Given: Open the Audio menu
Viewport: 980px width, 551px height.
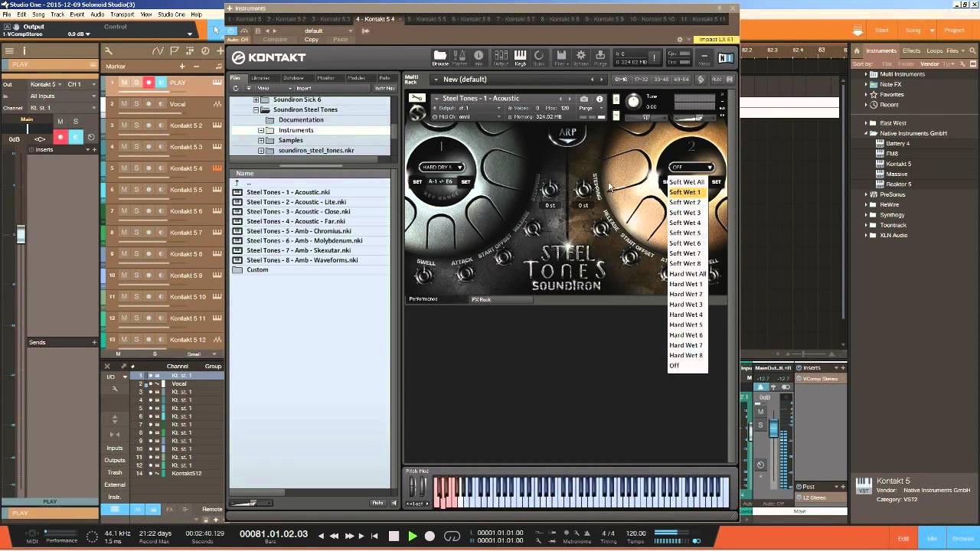Looking at the screenshot, I should tap(97, 15).
